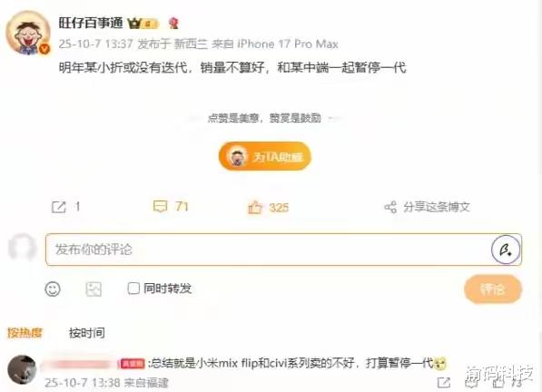Click the repost icon under the post
The image size is (542, 392).
pyautogui.click(x=58, y=207)
